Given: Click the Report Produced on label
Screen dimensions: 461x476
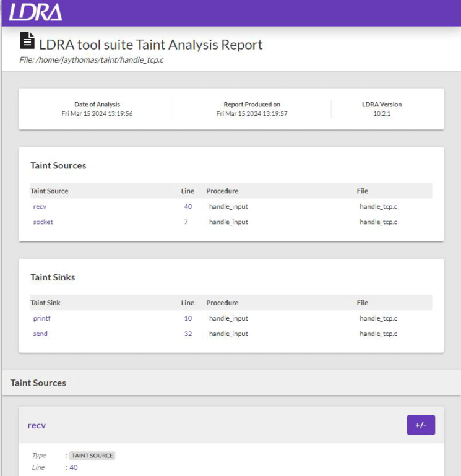Looking at the screenshot, I should [x=252, y=105].
